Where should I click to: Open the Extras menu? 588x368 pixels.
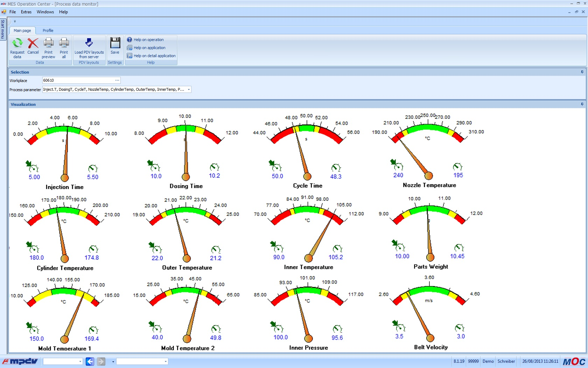click(x=26, y=12)
